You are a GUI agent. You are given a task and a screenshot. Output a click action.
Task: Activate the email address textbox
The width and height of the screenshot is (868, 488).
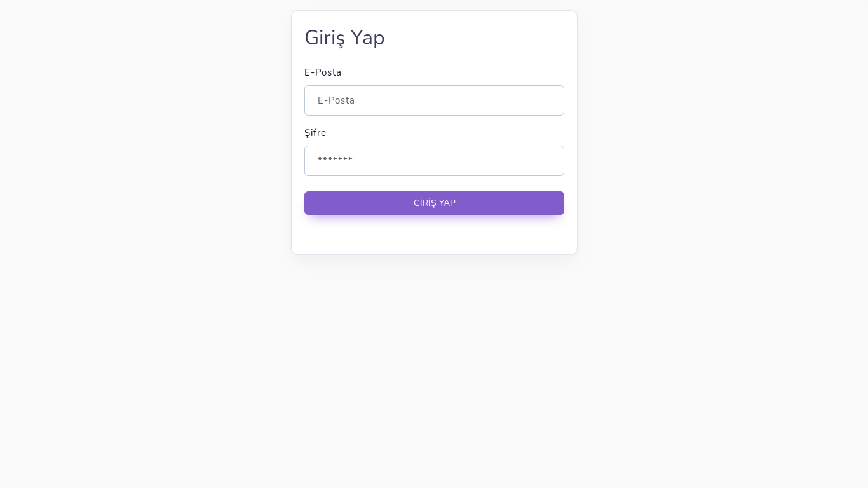coord(434,100)
